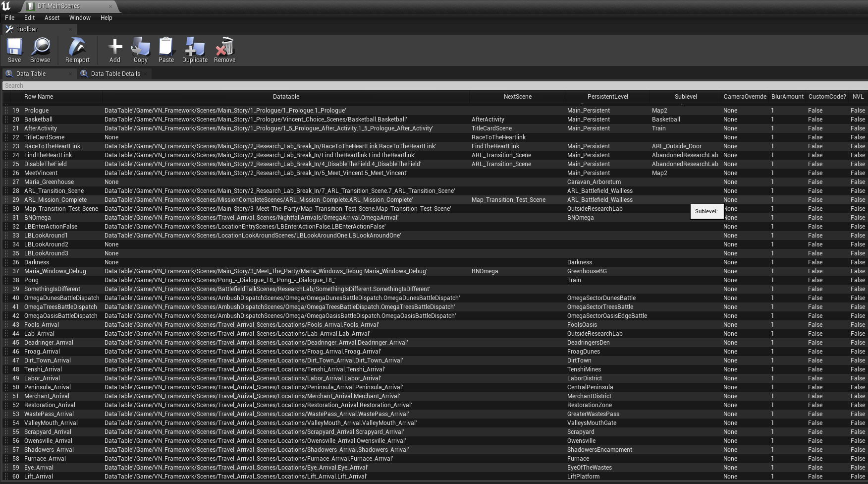
Task: Sort rows by the Row Name column header
Action: [39, 96]
